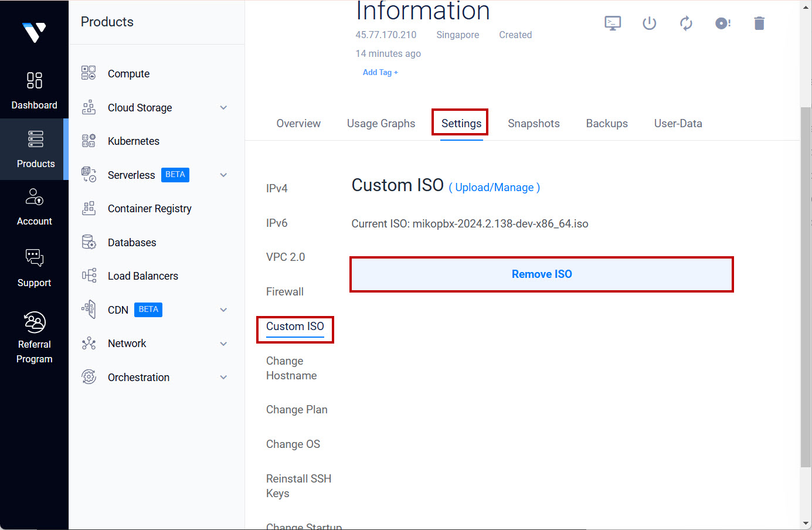Viewport: 812px width, 530px height.
Task: Restart server using the circular arrows icon
Action: pos(686,23)
